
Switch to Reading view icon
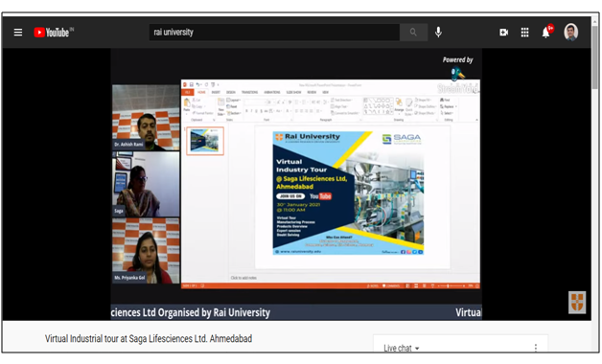pyautogui.click(x=425, y=285)
